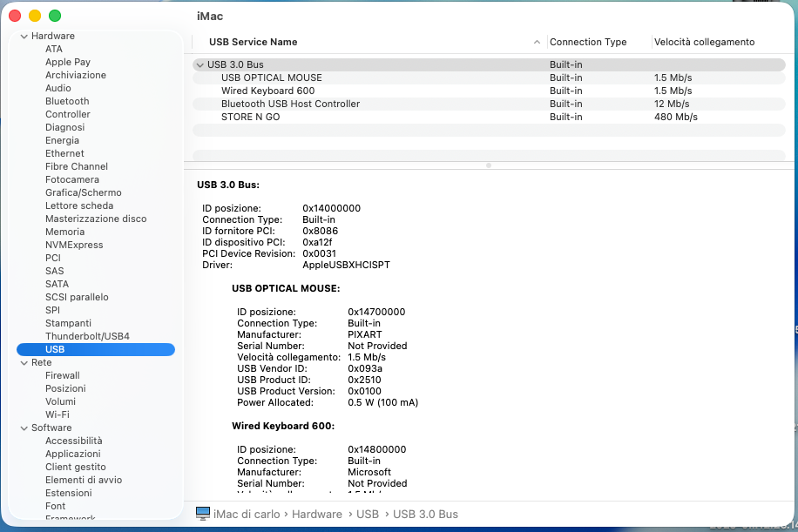Click Hardware in the path bar
This screenshot has width=798, height=532.
tap(316, 515)
